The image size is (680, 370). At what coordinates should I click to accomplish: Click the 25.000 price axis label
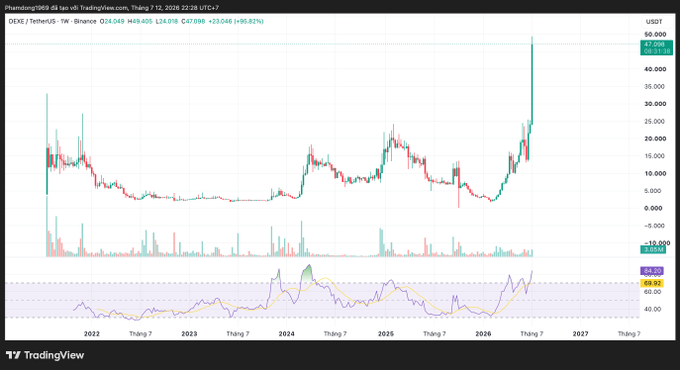pyautogui.click(x=655, y=121)
